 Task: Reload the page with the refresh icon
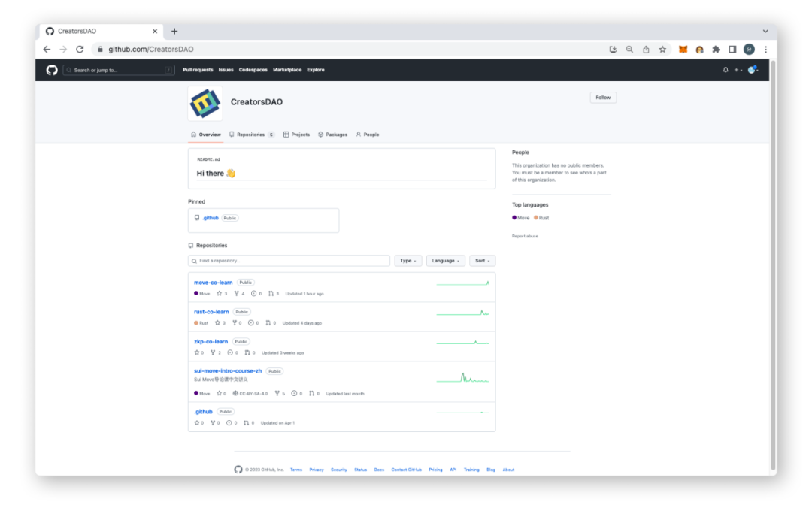tap(80, 49)
